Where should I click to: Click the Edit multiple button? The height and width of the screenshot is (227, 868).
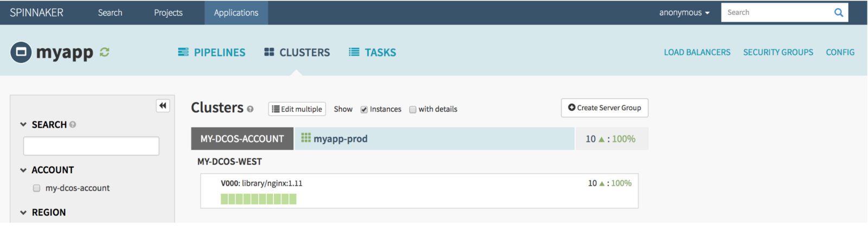297,109
